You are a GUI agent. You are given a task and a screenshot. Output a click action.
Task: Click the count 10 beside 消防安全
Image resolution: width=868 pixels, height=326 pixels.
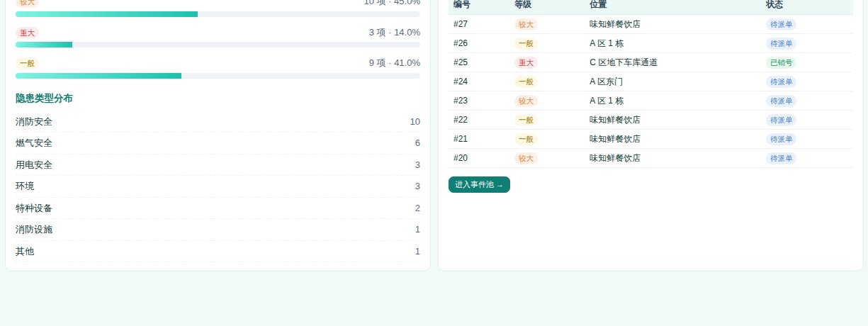(415, 122)
